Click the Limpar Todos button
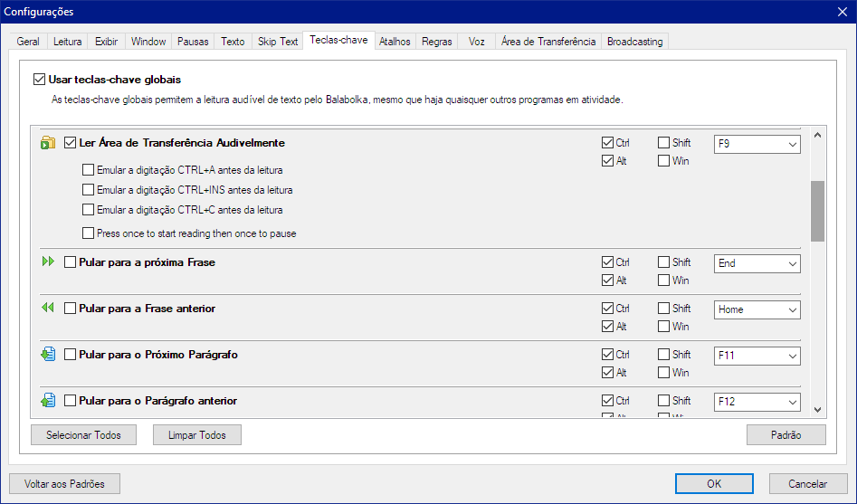Viewport: 857px width, 504px height. point(196,435)
